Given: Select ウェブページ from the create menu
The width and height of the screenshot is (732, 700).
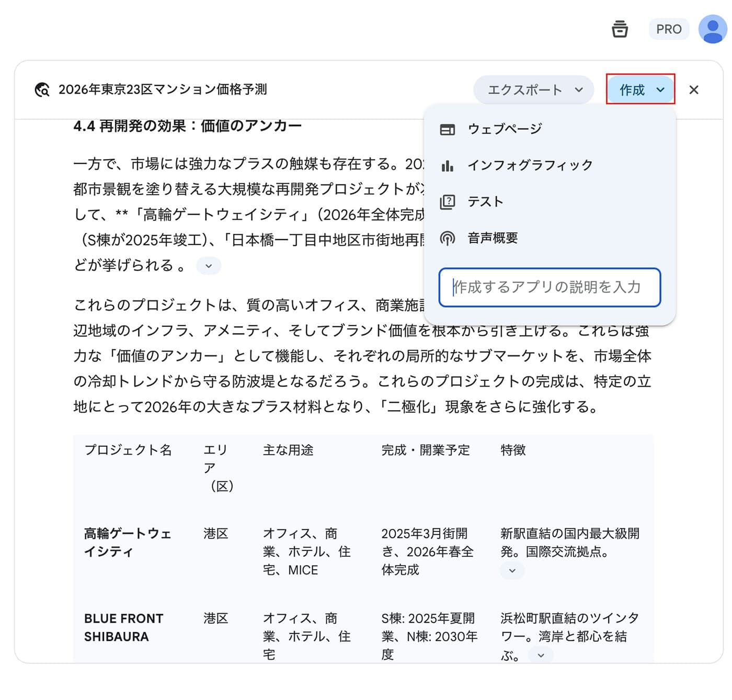Looking at the screenshot, I should pos(550,129).
